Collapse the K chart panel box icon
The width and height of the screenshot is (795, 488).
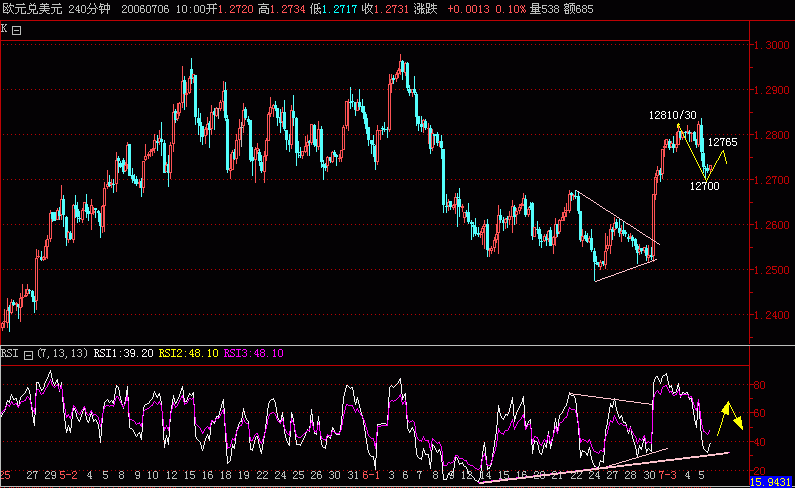click(x=17, y=30)
